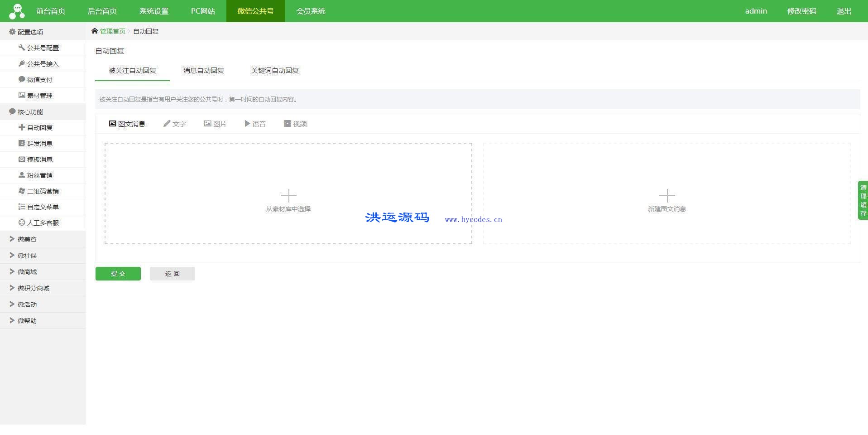Click the gear icon beside 配置选项
Viewport: 868px width, 435px height.
[x=12, y=32]
